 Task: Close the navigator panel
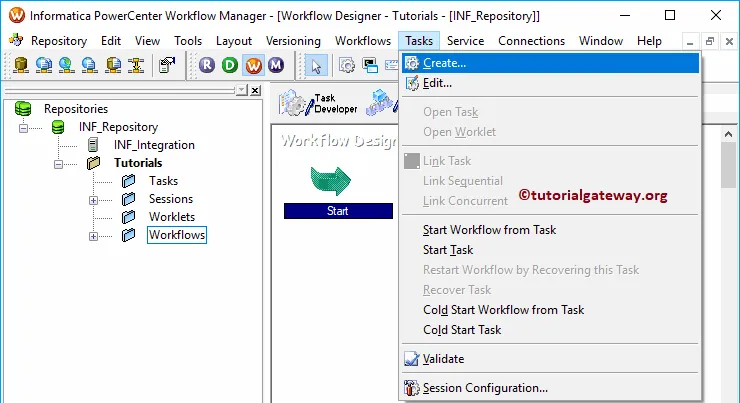click(x=255, y=90)
